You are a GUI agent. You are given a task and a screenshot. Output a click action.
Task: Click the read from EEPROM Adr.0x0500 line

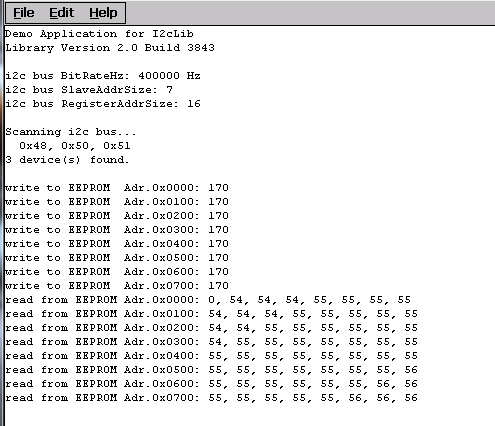pyautogui.click(x=211, y=370)
